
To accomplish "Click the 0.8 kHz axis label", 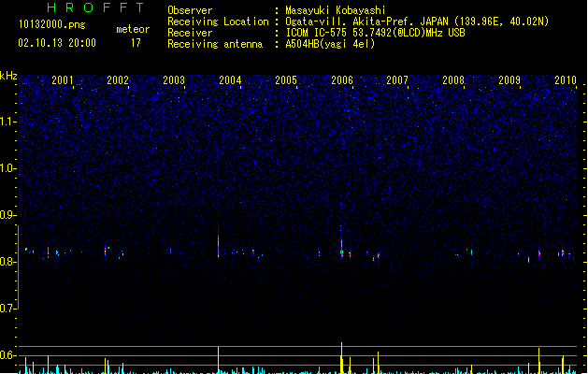I will click(7, 262).
